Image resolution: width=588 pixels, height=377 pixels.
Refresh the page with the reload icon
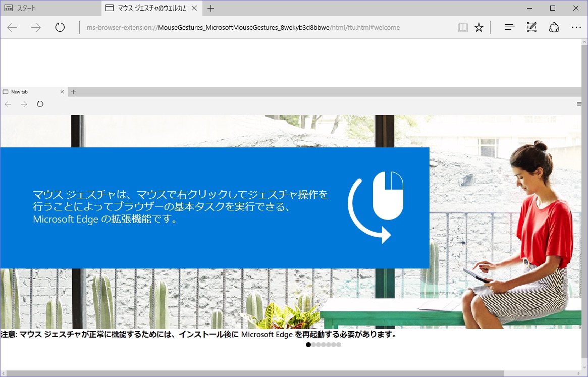coord(60,27)
